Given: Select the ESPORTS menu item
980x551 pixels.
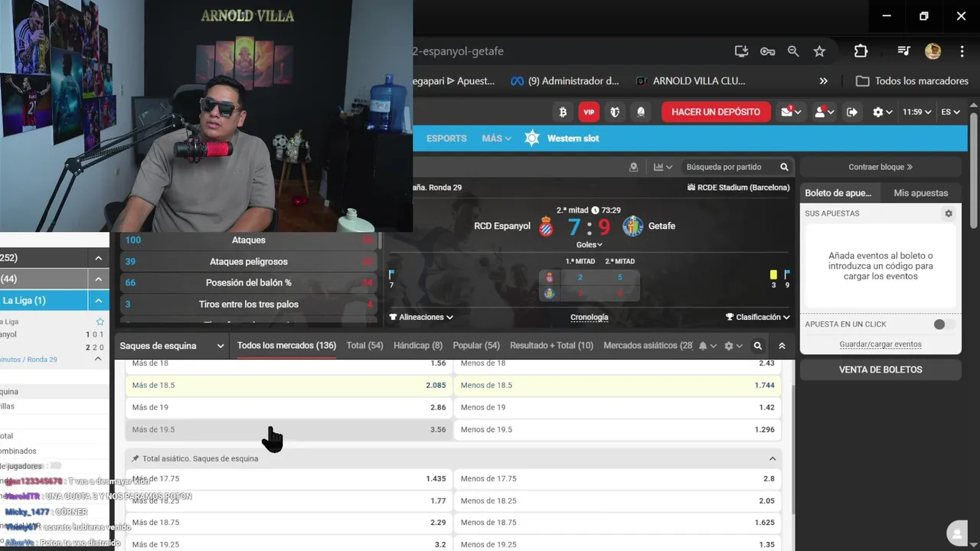Looking at the screenshot, I should click(446, 139).
